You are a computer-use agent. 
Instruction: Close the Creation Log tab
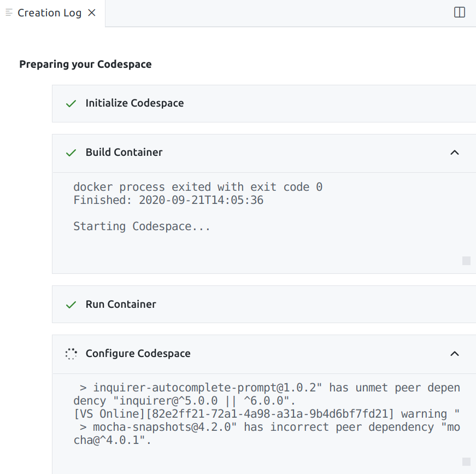(x=91, y=13)
